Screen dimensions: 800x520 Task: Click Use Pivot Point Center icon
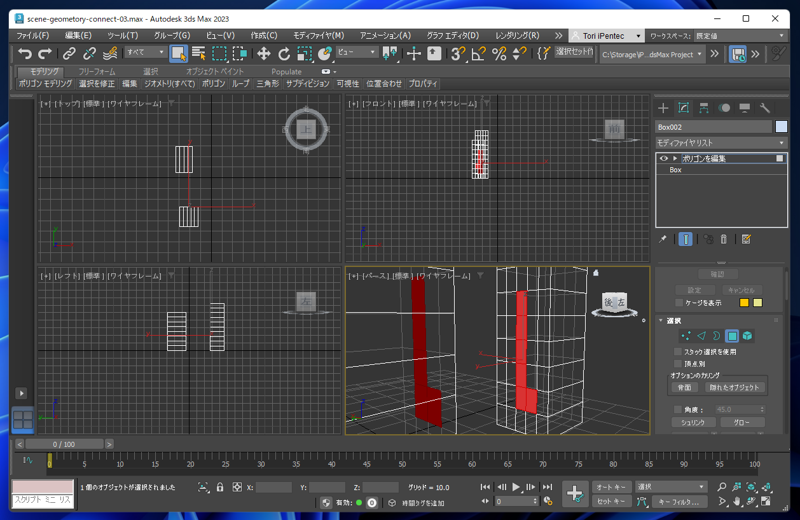coord(390,53)
